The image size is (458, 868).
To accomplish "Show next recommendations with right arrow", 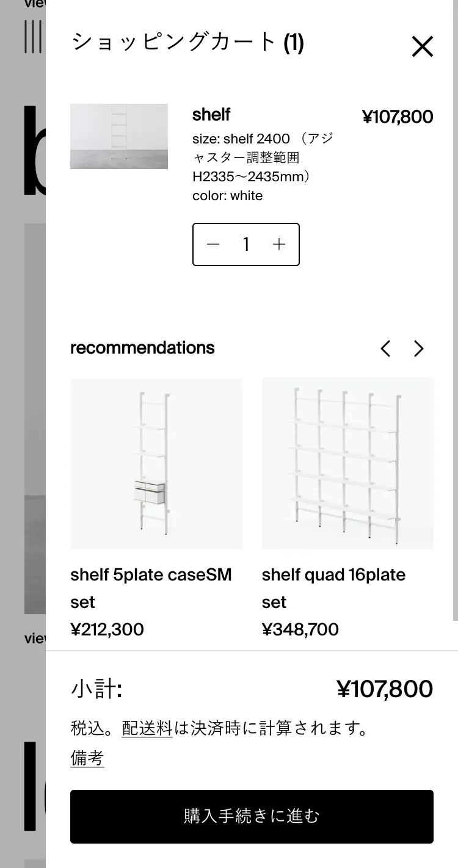I will pos(418,349).
